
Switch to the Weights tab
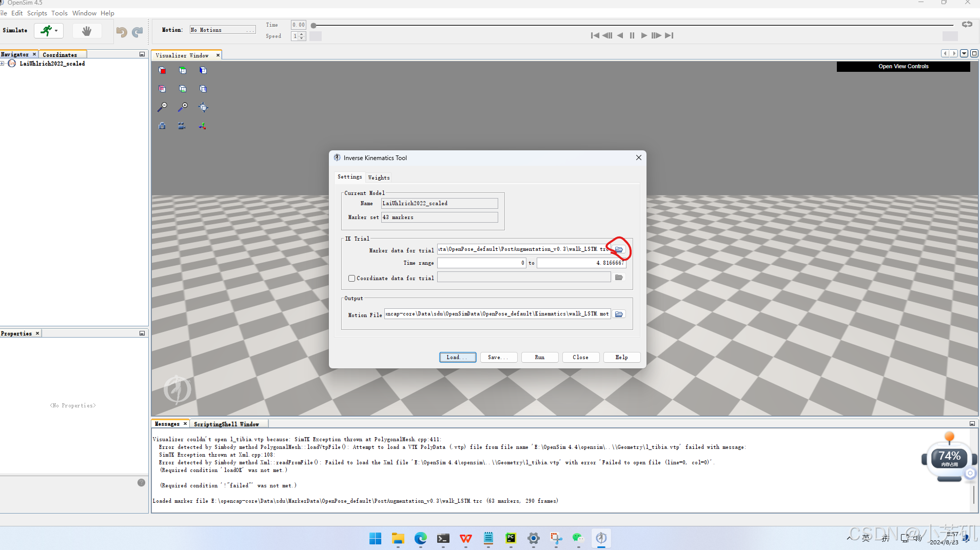click(379, 177)
